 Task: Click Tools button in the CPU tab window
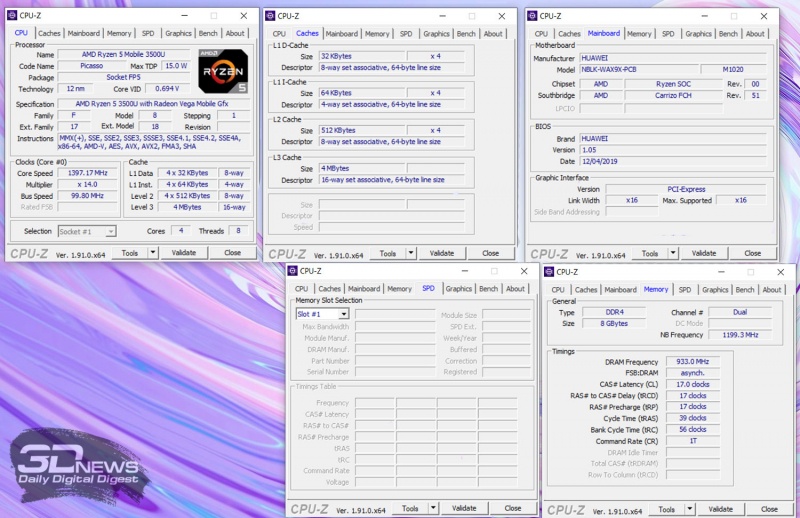(130, 253)
